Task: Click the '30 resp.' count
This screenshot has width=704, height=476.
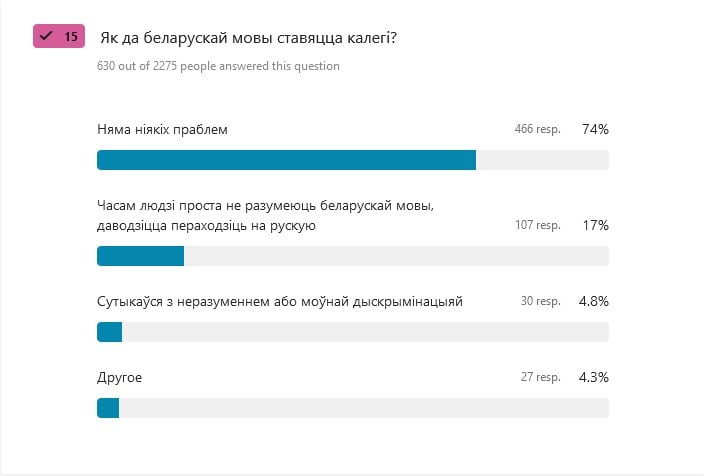Action: [541, 301]
